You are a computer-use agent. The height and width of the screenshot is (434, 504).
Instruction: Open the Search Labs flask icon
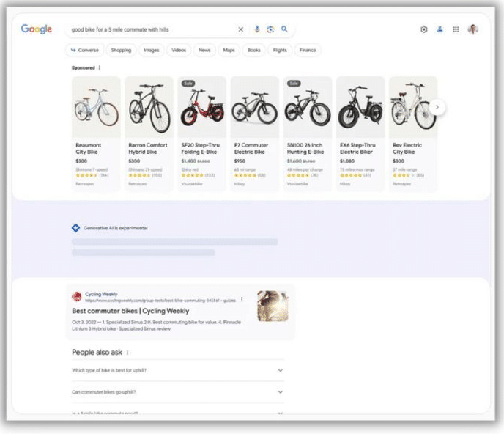[x=440, y=29]
